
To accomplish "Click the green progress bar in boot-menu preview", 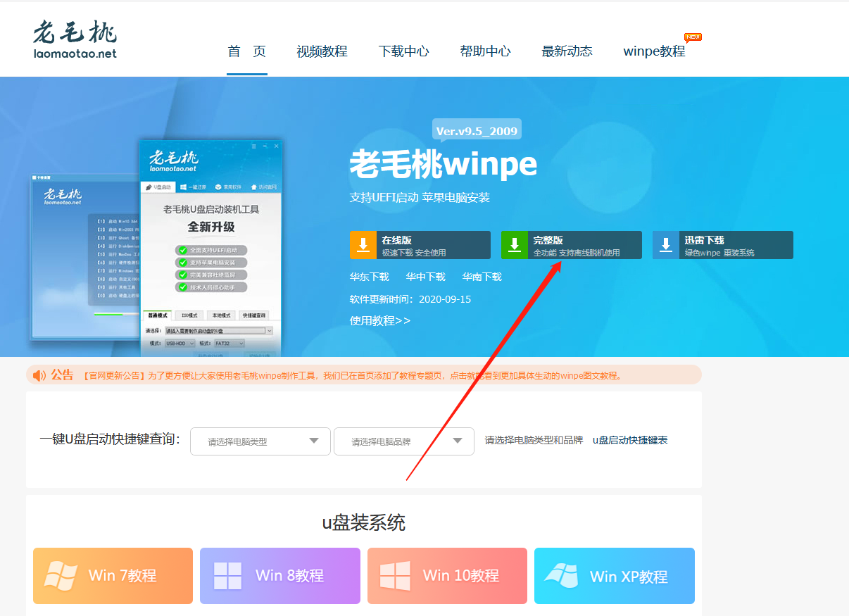I will (x=109, y=314).
